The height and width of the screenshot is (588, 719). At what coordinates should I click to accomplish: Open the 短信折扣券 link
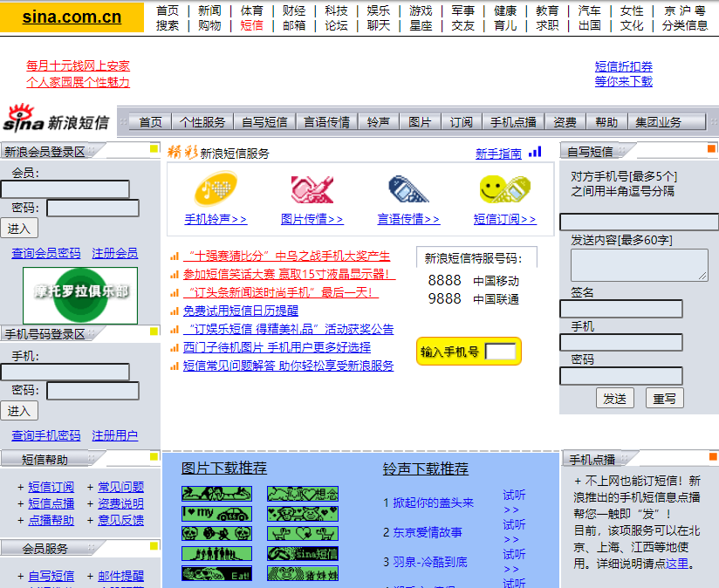625,65
